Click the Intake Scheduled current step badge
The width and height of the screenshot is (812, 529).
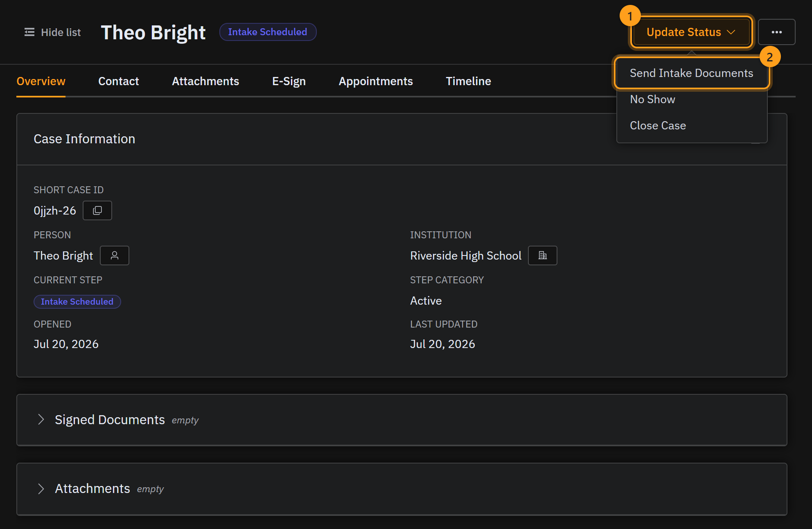(x=77, y=302)
